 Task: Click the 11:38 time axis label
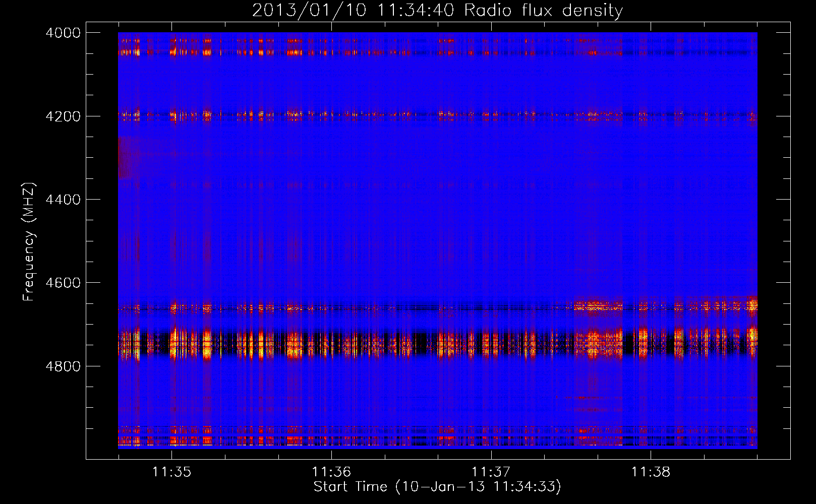tap(651, 472)
